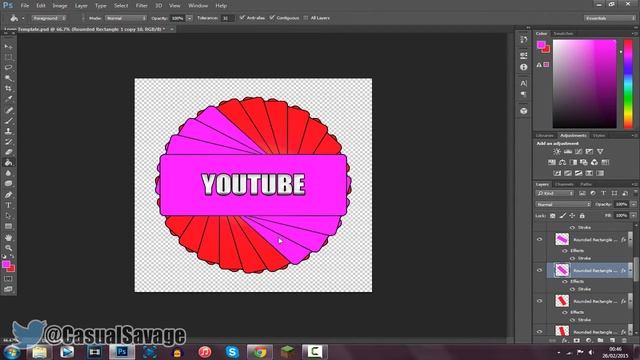Hide Stroke effect of the selected layer
The image size is (640, 360).
(x=572, y=289)
